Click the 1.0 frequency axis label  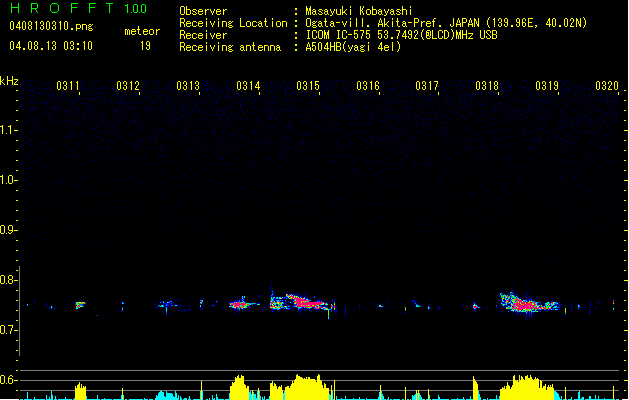coord(8,180)
